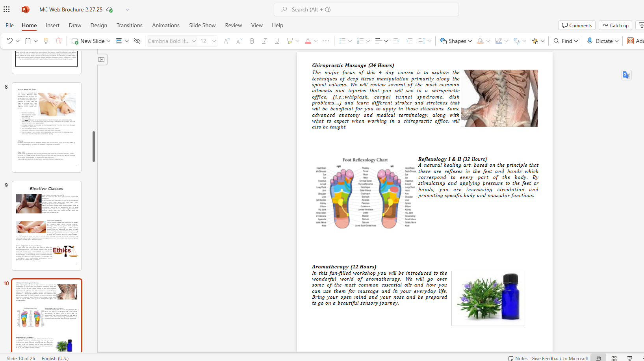Select the red font color swatch
Image resolution: width=644 pixels, height=361 pixels.
click(x=307, y=41)
